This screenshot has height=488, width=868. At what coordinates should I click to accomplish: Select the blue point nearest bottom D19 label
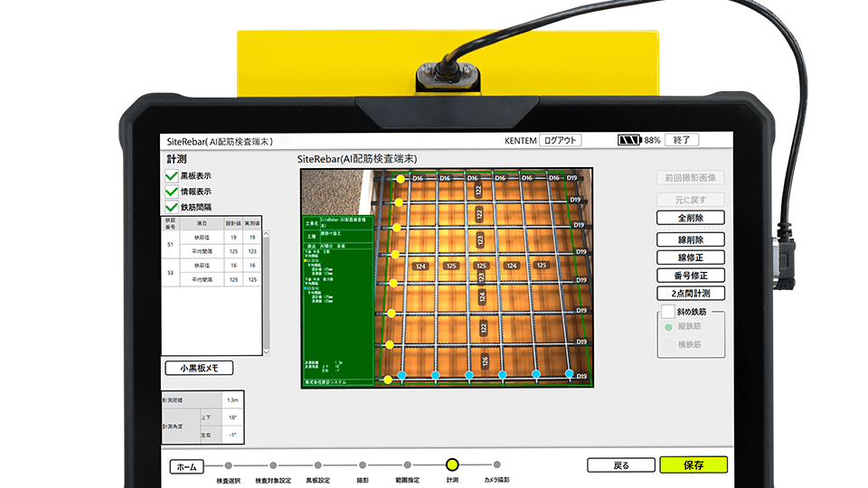point(569,373)
